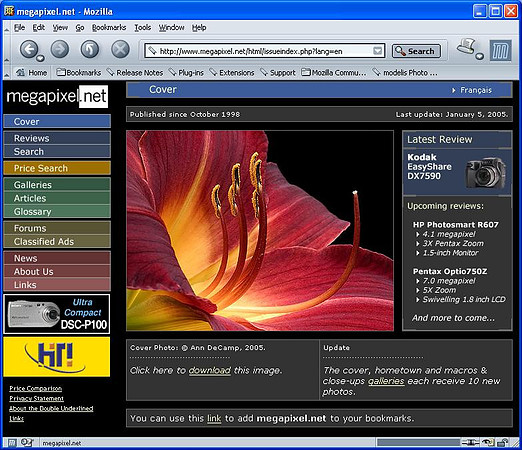
Task: Go to Cover in site sidebar
Action: [57, 121]
